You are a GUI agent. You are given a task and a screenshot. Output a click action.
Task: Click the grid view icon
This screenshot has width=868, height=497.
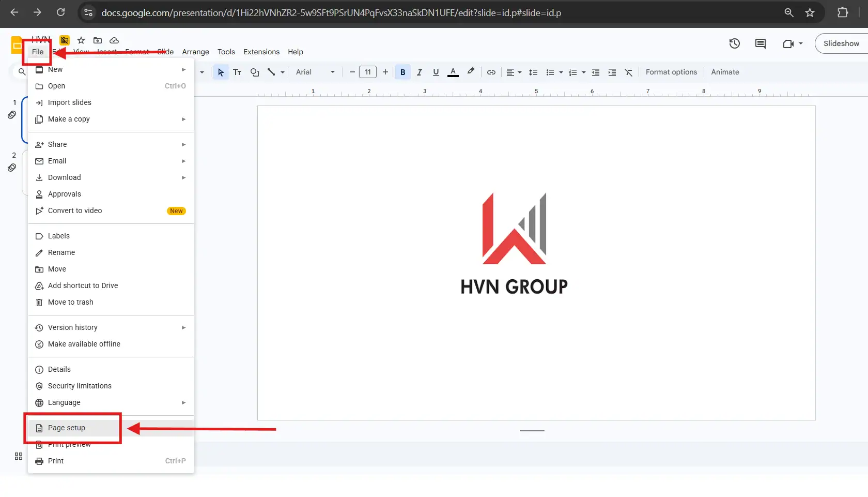tap(19, 456)
